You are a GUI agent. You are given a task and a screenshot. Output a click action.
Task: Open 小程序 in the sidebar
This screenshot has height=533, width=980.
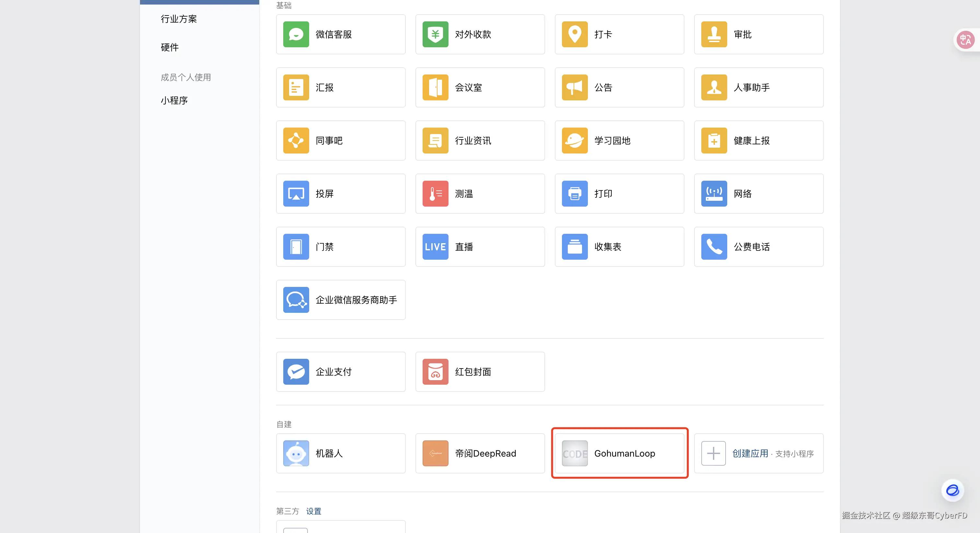pyautogui.click(x=174, y=100)
